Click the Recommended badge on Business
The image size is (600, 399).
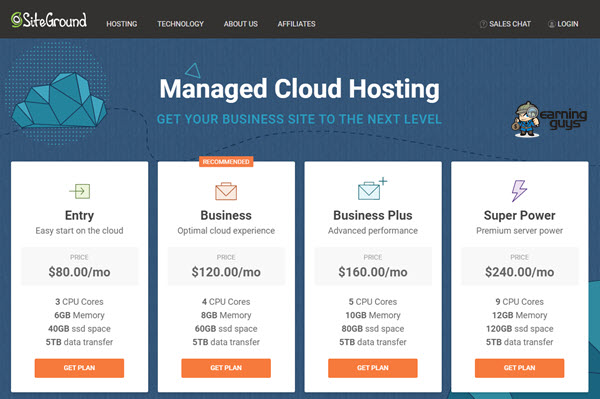pyautogui.click(x=226, y=162)
